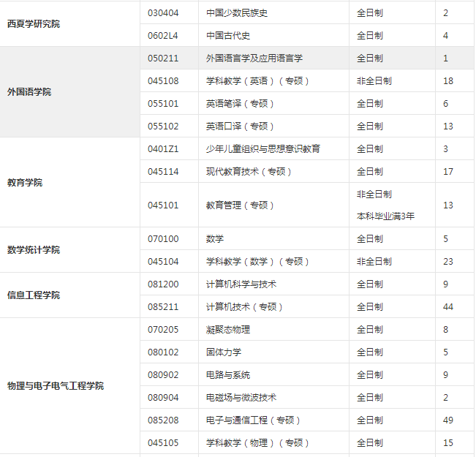Image resolution: width=476 pixels, height=457 pixels.
Task: Click the 西夏学研究院 college cell
Action: click(x=34, y=24)
